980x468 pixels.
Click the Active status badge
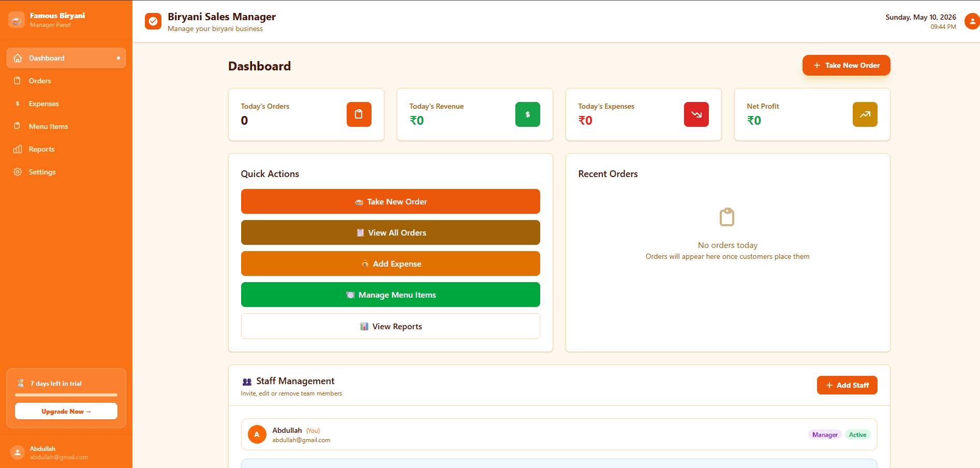pos(857,435)
